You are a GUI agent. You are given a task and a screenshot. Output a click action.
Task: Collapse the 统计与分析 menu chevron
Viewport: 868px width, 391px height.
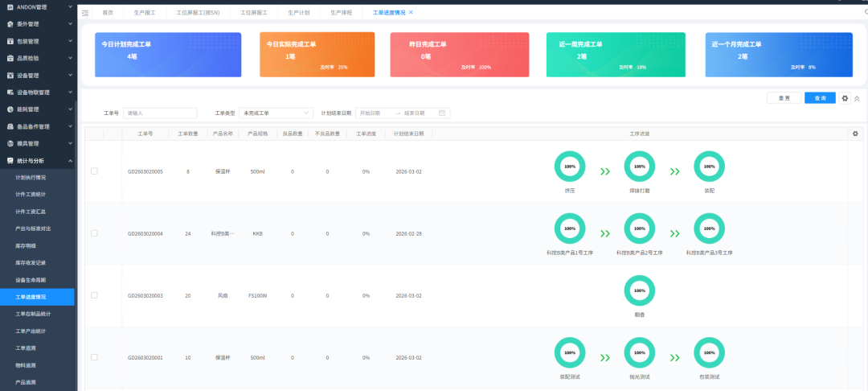click(70, 161)
